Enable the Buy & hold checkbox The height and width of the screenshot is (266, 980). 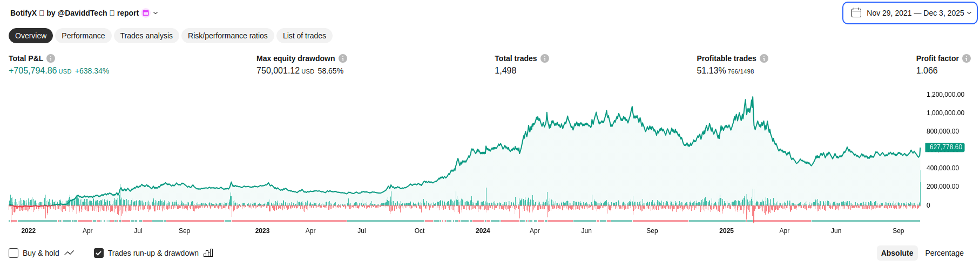point(13,253)
